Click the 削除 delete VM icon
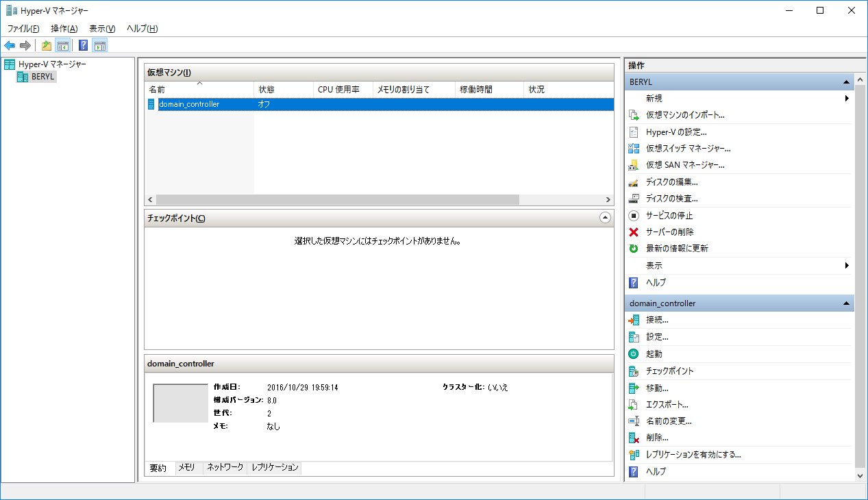The height and width of the screenshot is (500, 868). 634,438
